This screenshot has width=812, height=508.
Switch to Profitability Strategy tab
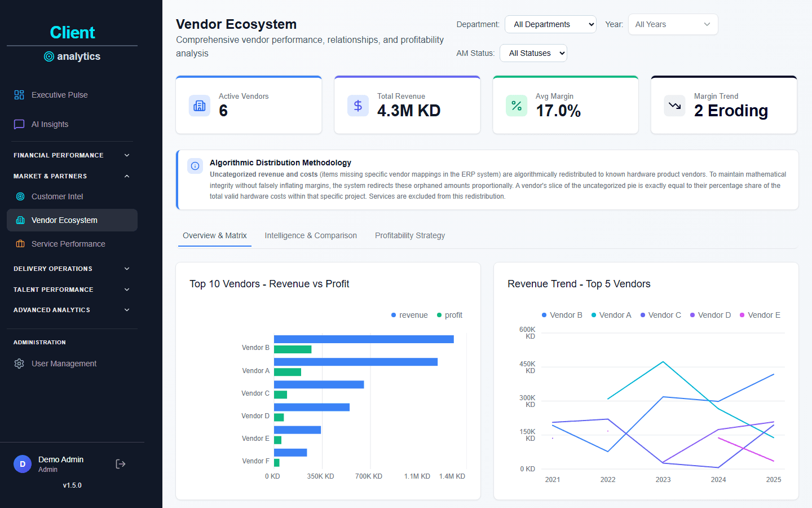410,235
